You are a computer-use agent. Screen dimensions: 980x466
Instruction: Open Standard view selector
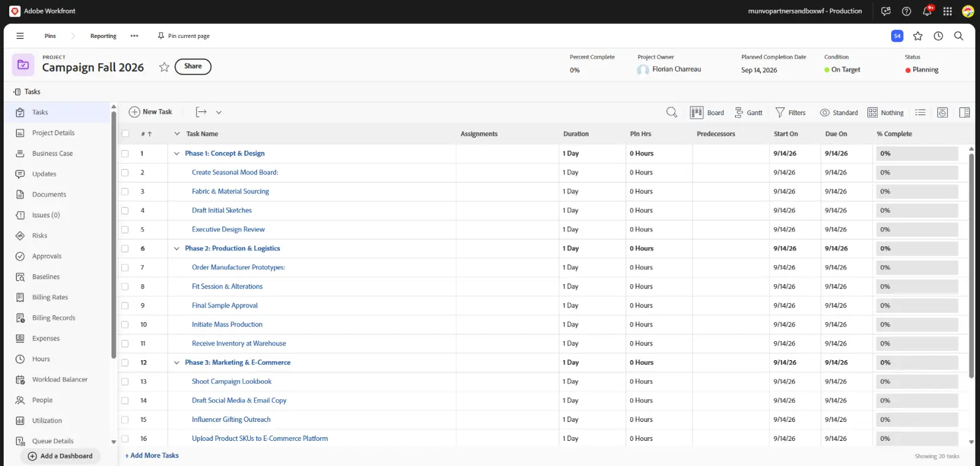point(839,113)
